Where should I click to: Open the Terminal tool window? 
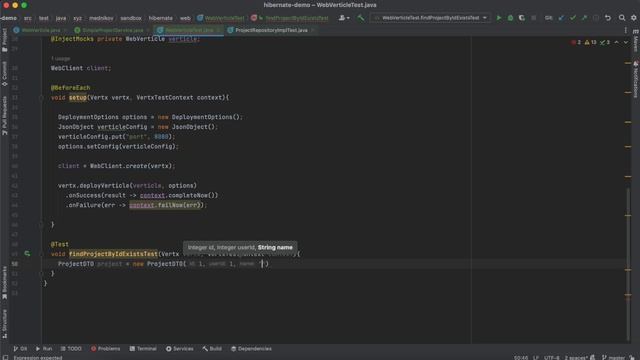[x=143, y=349]
